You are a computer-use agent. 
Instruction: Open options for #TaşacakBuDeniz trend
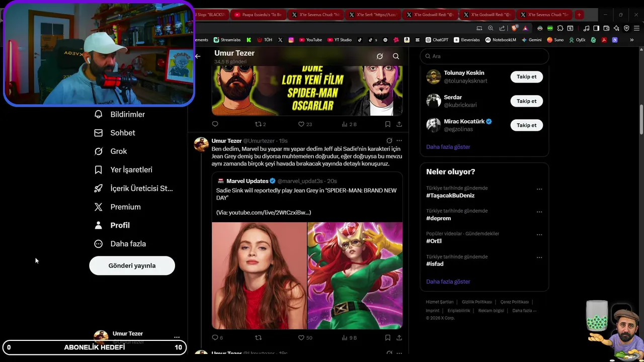[x=539, y=189]
